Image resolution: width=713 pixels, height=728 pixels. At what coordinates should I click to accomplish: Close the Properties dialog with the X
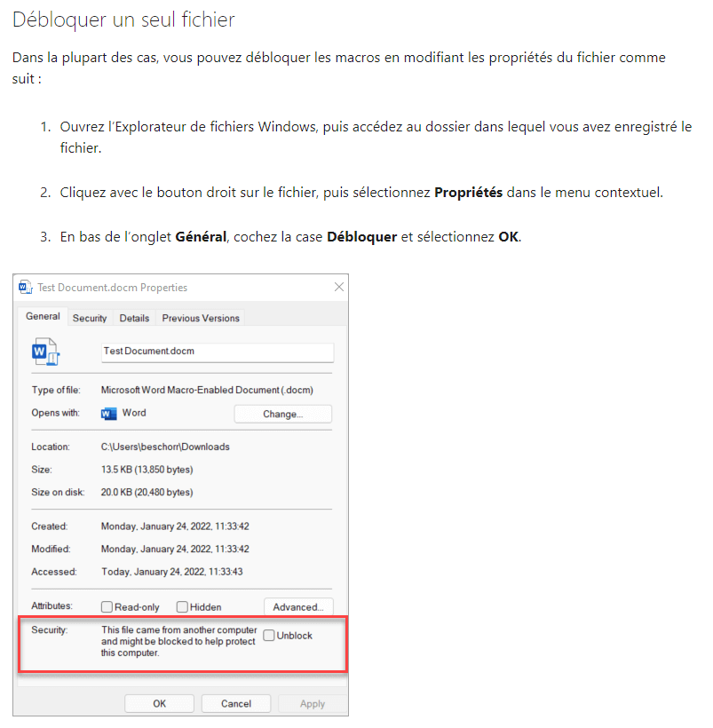[x=338, y=288]
